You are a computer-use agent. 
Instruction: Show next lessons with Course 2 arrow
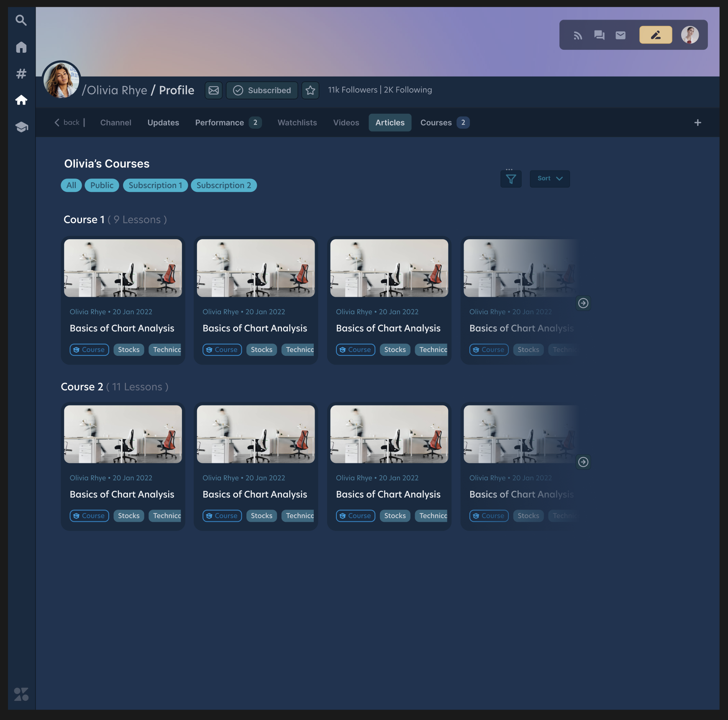(583, 462)
